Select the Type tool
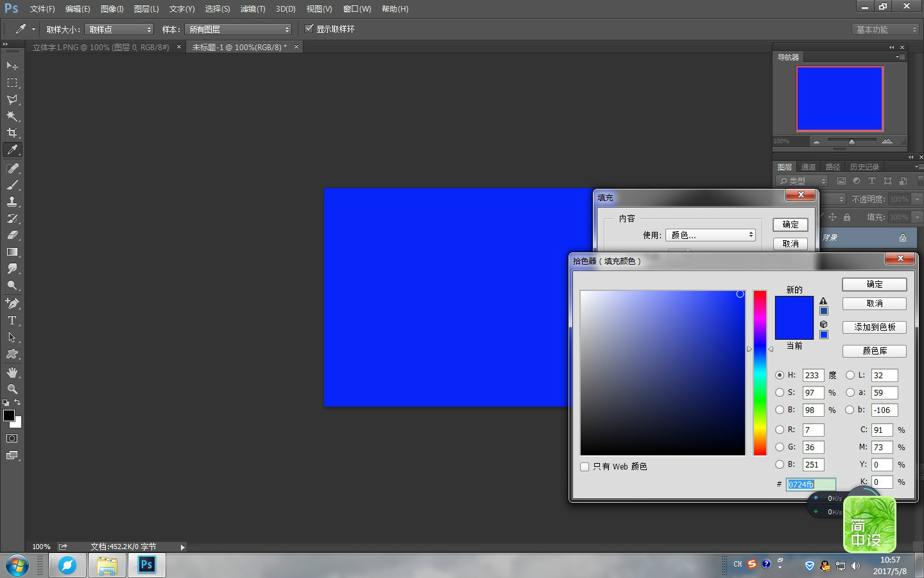924x578 pixels. click(x=12, y=320)
